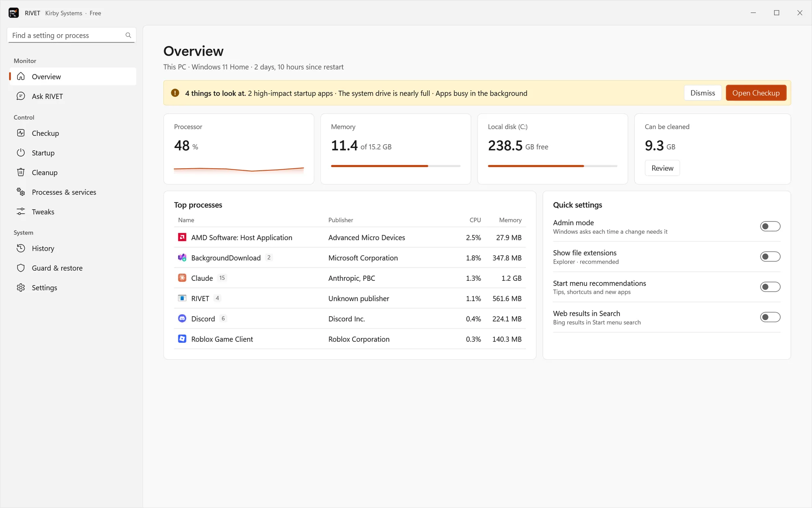812x508 pixels.
Task: Enable the Admin mode toggle
Action: [x=770, y=226]
